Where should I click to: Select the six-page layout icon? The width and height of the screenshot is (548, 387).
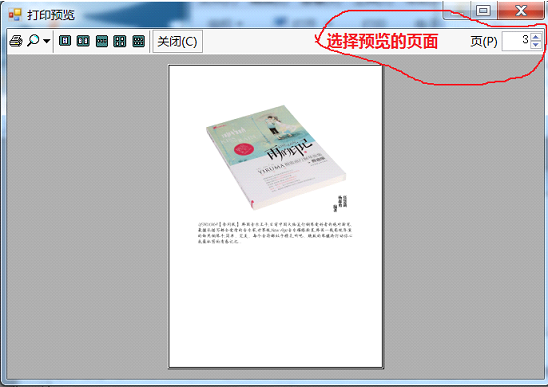tap(138, 41)
